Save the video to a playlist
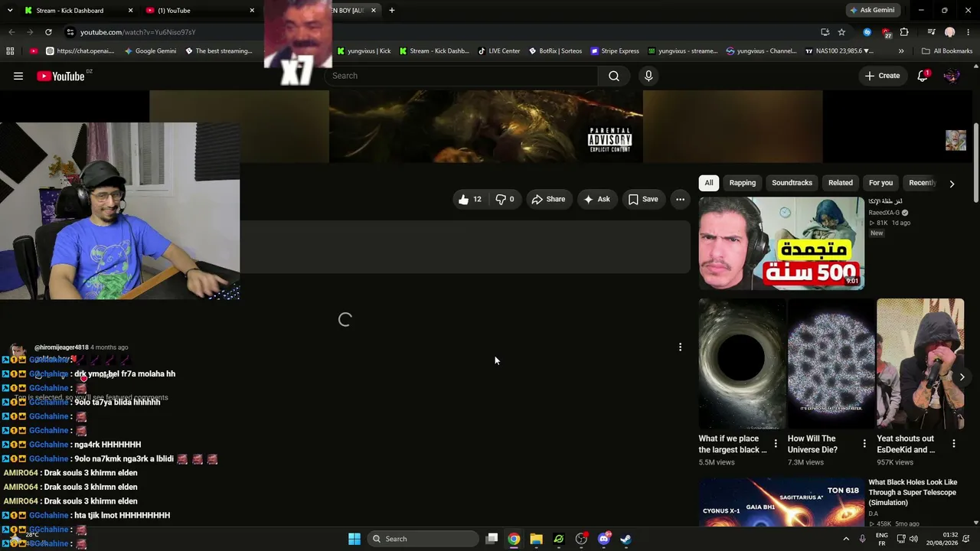The image size is (980, 551). (643, 199)
